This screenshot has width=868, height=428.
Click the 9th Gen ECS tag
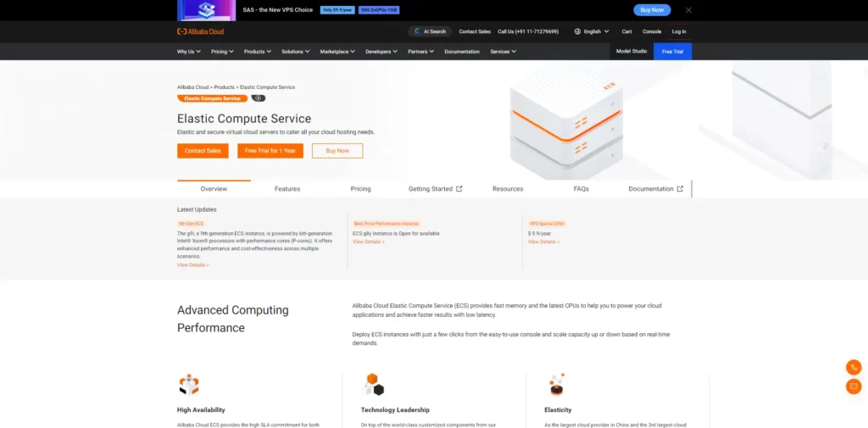(x=191, y=224)
